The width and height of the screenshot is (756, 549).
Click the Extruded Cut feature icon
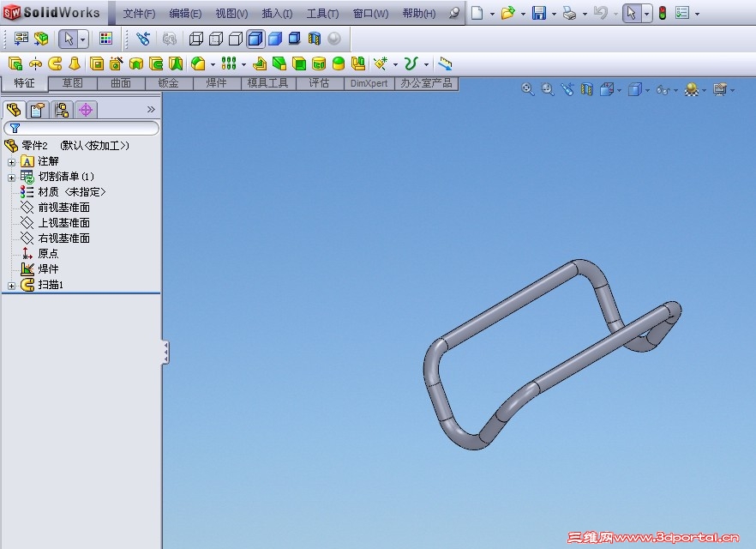pos(96,63)
